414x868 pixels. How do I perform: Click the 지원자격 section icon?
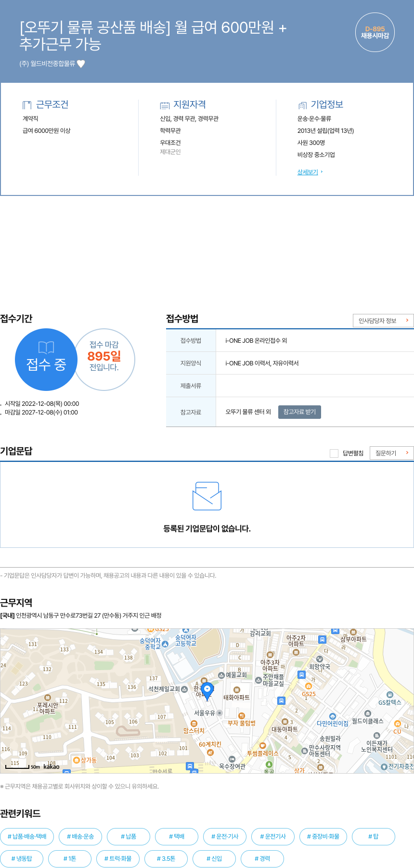click(x=165, y=105)
